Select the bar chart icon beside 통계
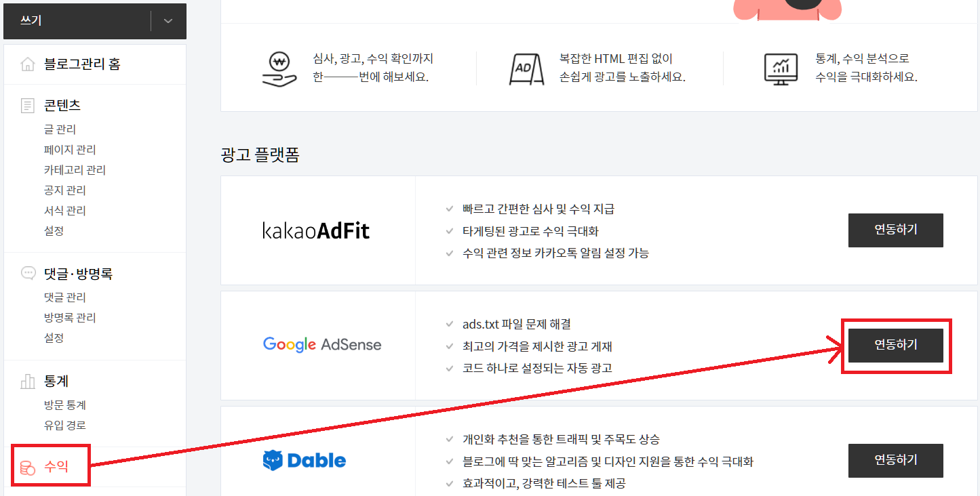Screen dimensions: 980x496 pos(27,381)
